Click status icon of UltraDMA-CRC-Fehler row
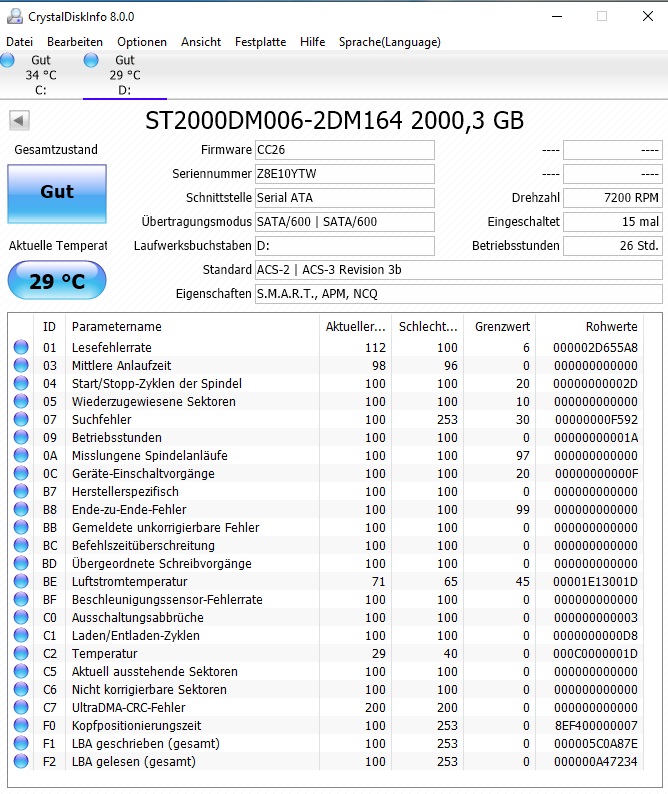 21,707
